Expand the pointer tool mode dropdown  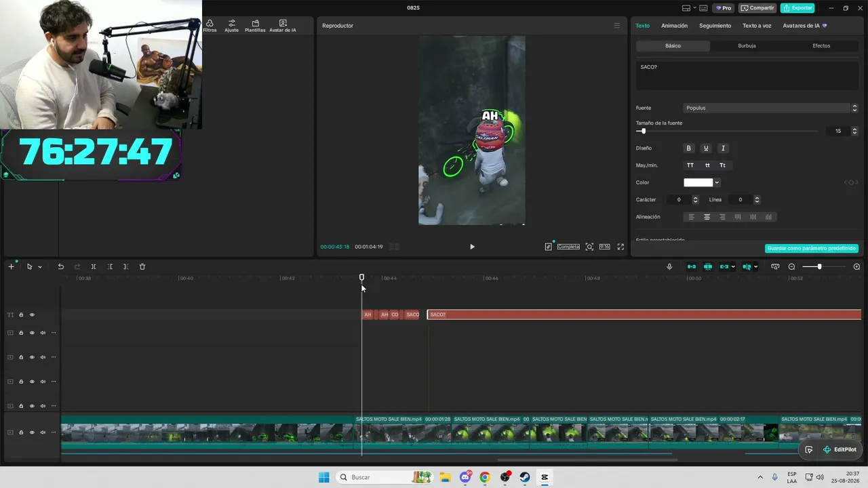(40, 266)
